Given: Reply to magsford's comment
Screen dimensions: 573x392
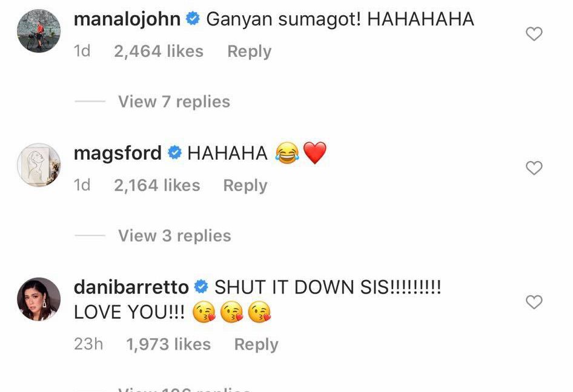Looking at the screenshot, I should [x=245, y=185].
